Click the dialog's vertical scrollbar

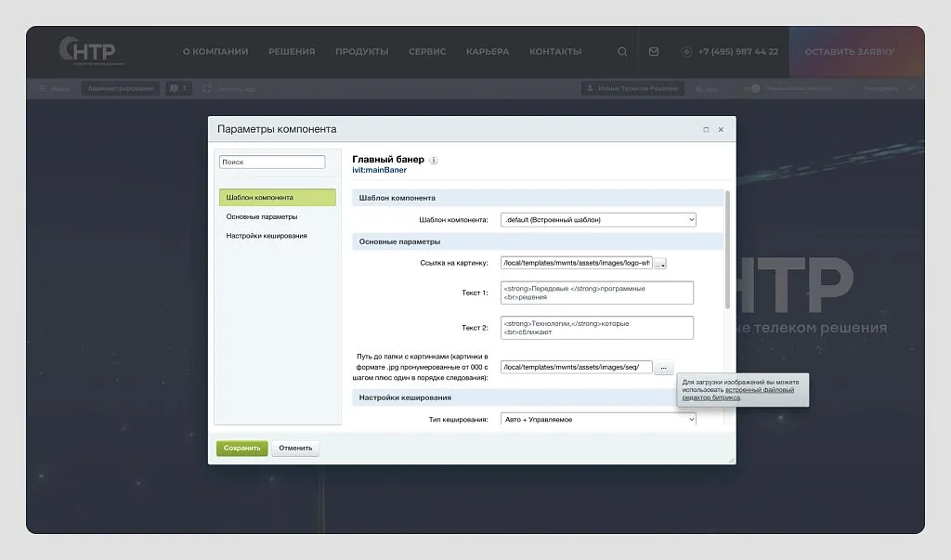727,251
